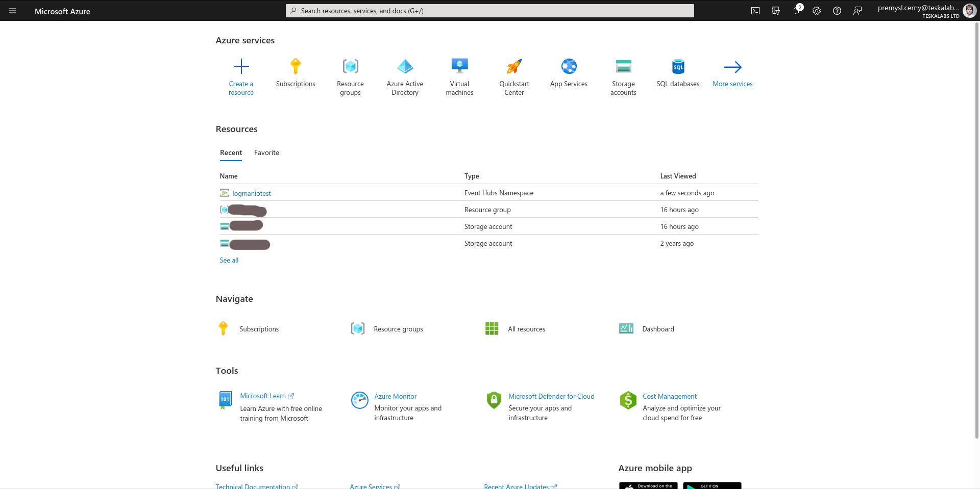Viewport: 980px width, 489px height.
Task: Click the Microsoft Azure home title
Action: click(62, 11)
